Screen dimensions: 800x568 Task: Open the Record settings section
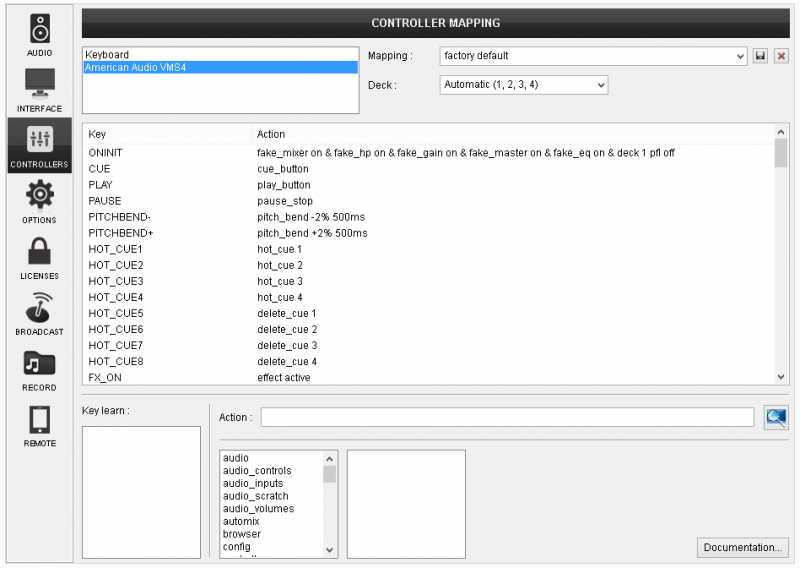pos(40,368)
